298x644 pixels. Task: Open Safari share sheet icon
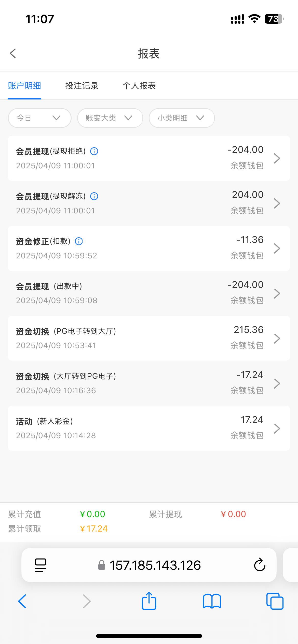coord(149,601)
